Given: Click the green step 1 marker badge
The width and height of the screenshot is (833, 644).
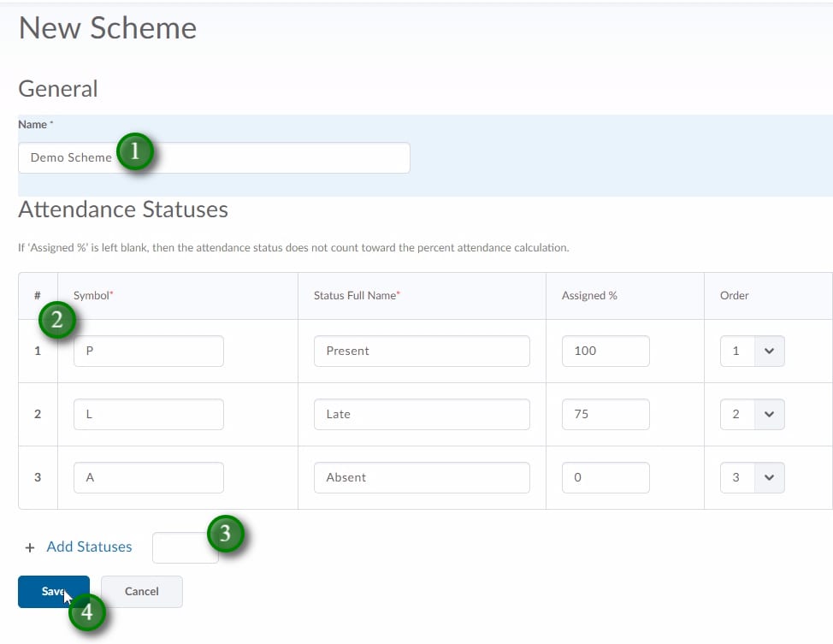Looking at the screenshot, I should (x=135, y=153).
